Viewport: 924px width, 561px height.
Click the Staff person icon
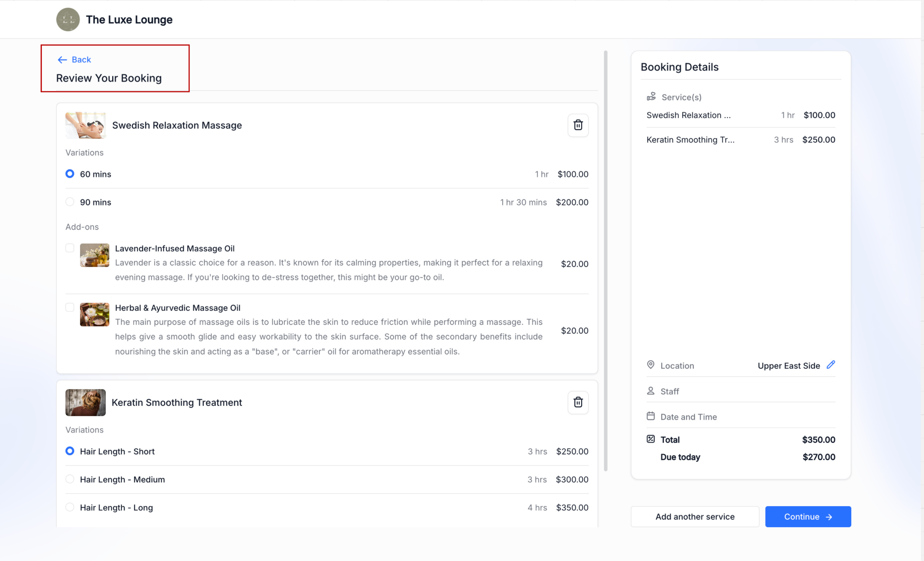(x=650, y=391)
